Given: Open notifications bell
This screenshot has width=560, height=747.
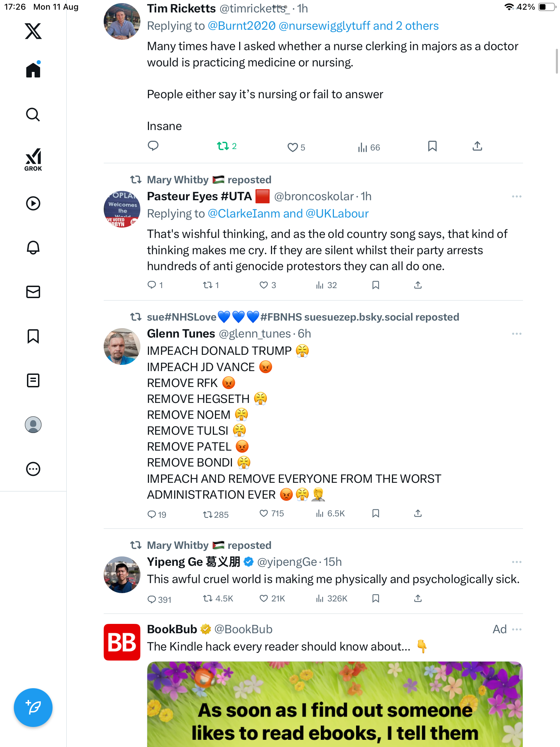Looking at the screenshot, I should (33, 248).
